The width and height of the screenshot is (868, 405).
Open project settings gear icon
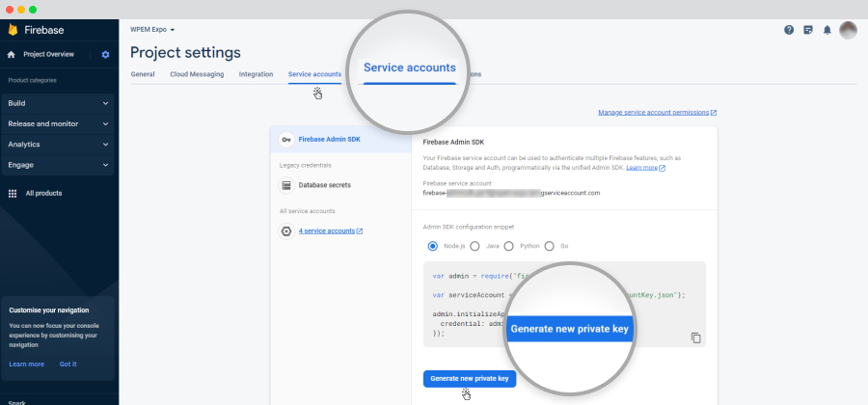tap(106, 55)
